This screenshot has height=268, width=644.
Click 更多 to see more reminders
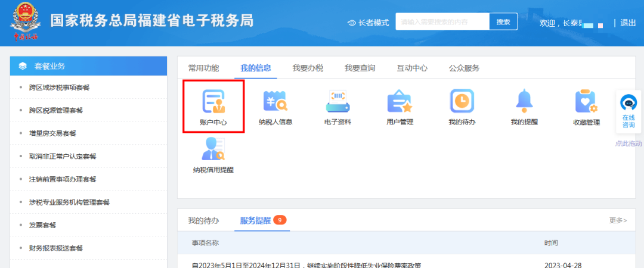618,220
